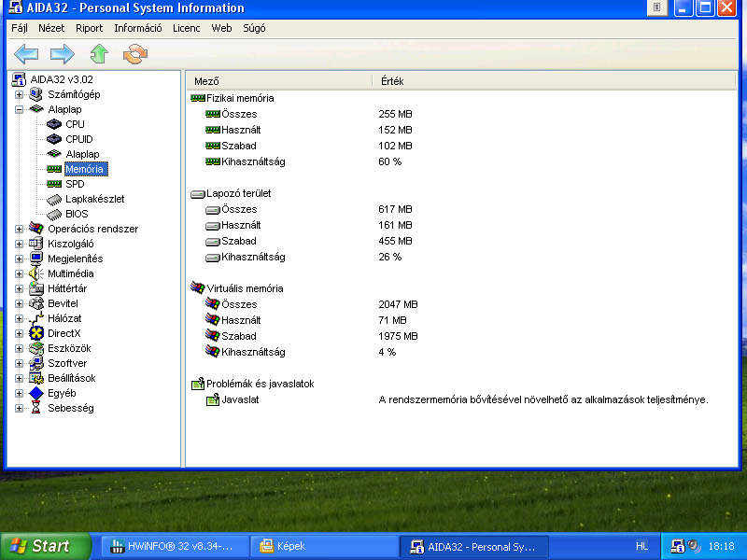Expand the Háttértár tree node
The image size is (747, 560).
click(19, 288)
